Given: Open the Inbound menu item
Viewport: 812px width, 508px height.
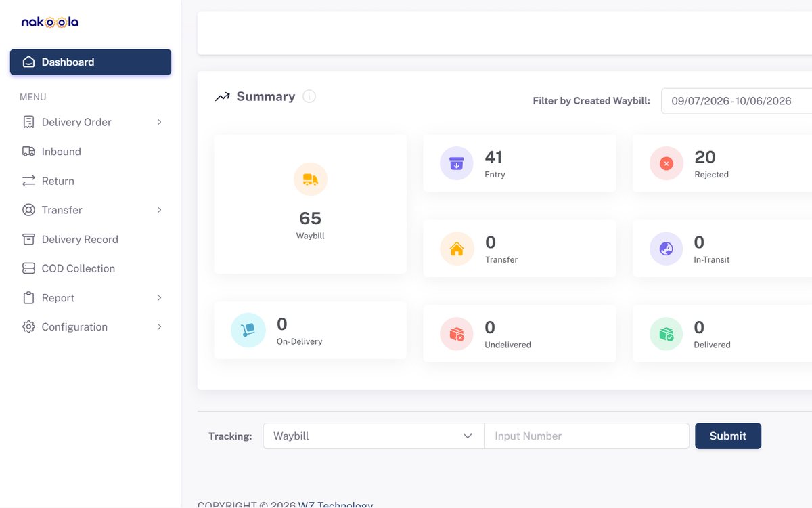Looking at the screenshot, I should pyautogui.click(x=91, y=152).
